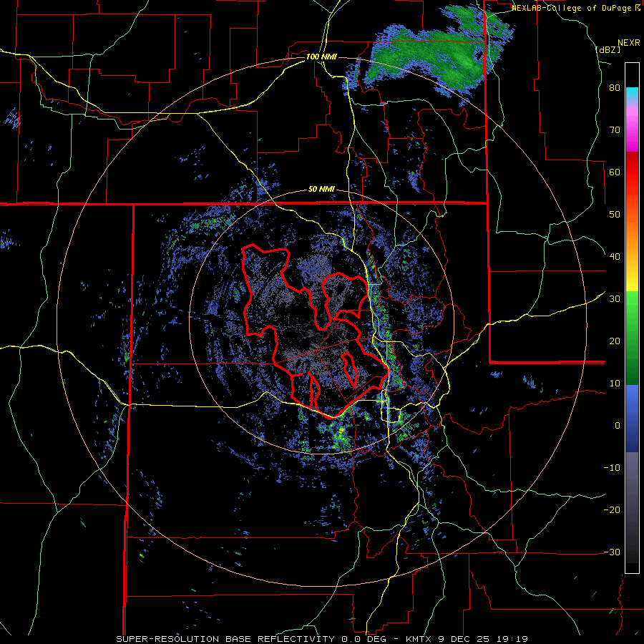Click the 10 value on the dBZ scale
Screen dimensions: 644x644
[x=615, y=384]
